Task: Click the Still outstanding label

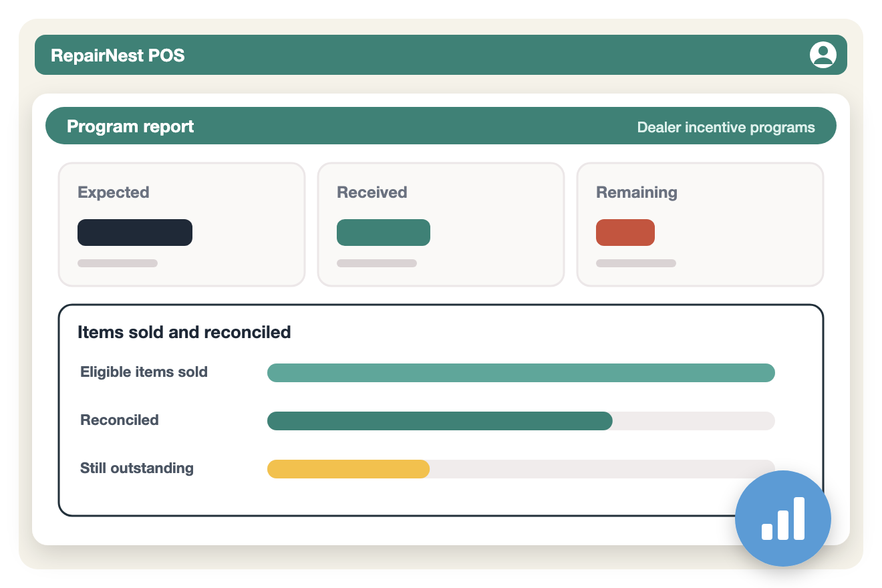Action: click(x=137, y=468)
